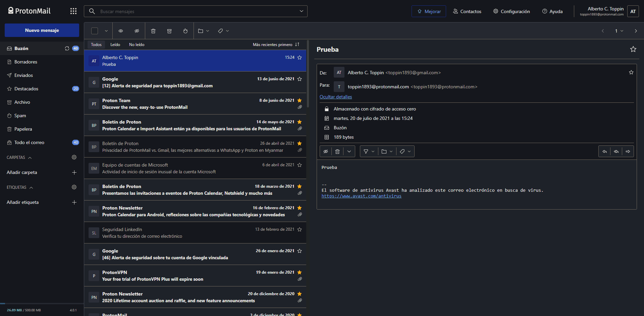This screenshot has width=644, height=316.
Task: Move selected messages to trash from toolbar
Action: 153,31
